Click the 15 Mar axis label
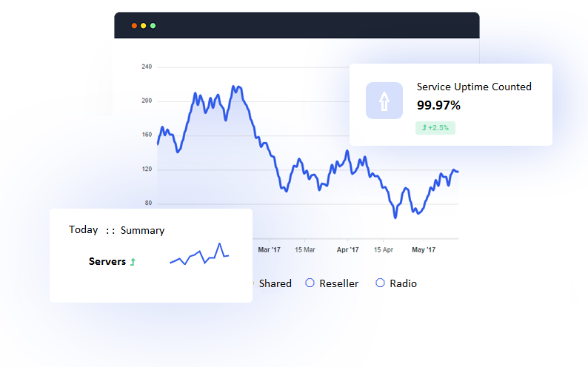Viewport: 588px width, 367px height. [304, 250]
